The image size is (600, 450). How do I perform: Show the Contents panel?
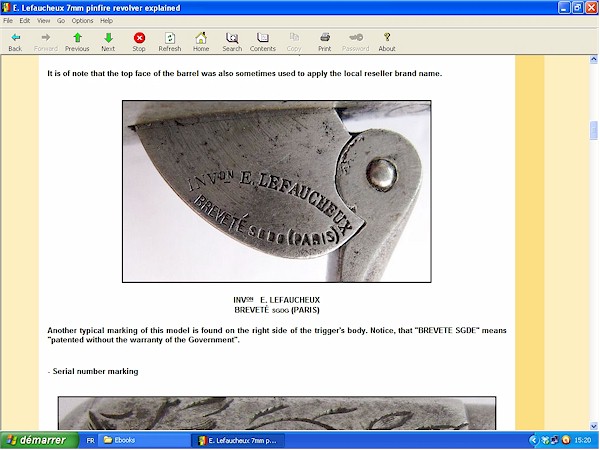point(262,42)
